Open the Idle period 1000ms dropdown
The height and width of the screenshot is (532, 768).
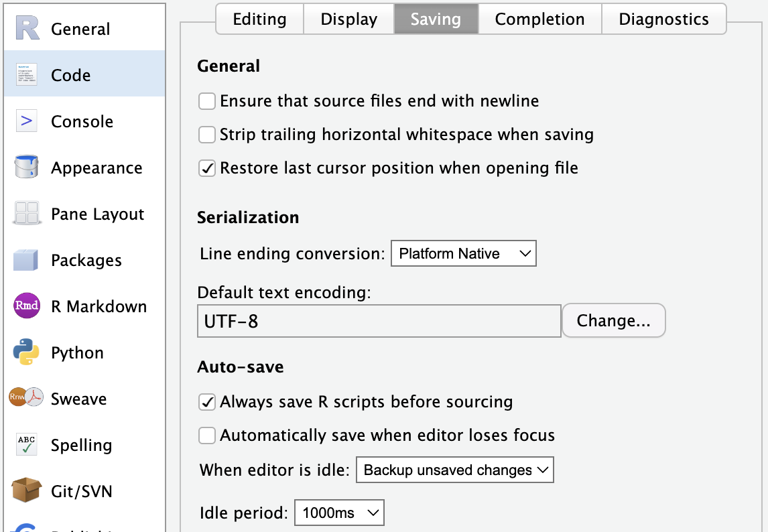tap(339, 513)
